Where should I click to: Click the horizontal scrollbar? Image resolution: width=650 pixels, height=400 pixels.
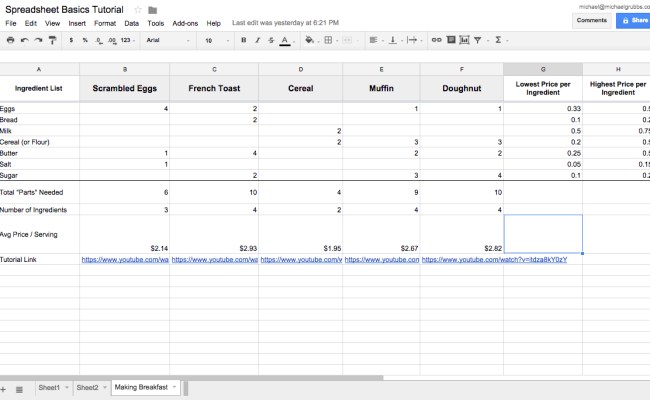[192, 378]
